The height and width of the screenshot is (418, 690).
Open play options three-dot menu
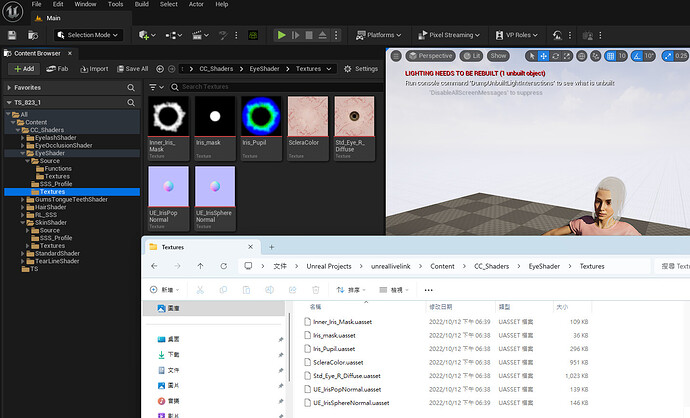[x=336, y=35]
